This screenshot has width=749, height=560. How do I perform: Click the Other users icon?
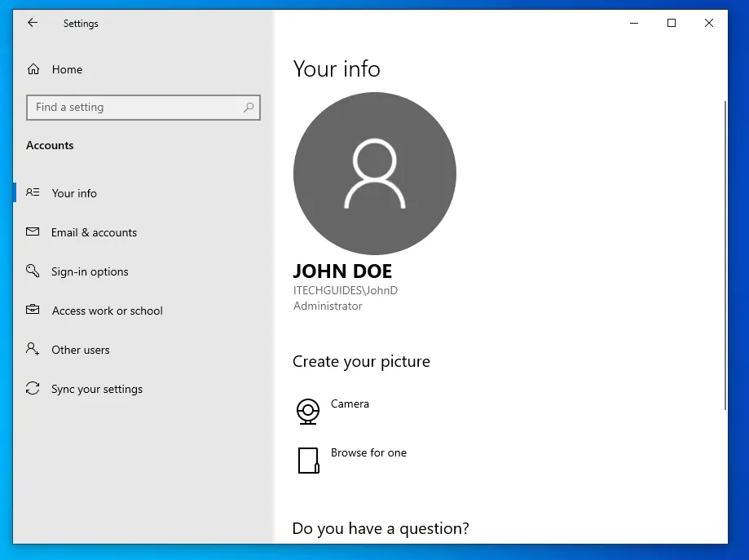click(x=33, y=349)
